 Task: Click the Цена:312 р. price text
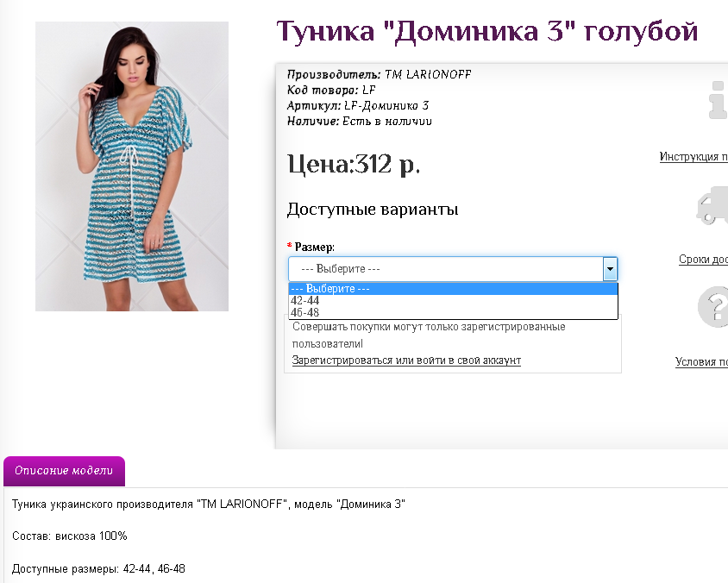coord(354,164)
